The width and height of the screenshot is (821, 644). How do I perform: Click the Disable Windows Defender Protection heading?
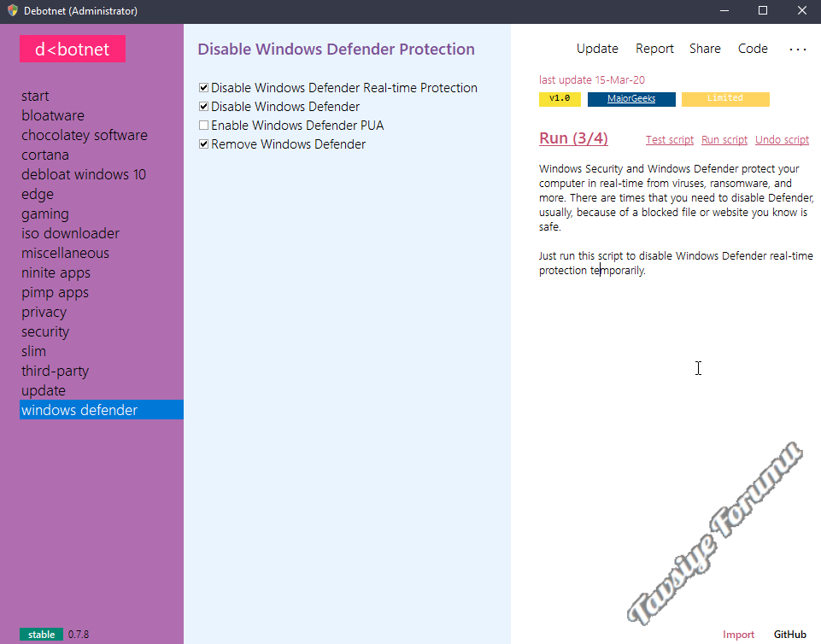336,50
